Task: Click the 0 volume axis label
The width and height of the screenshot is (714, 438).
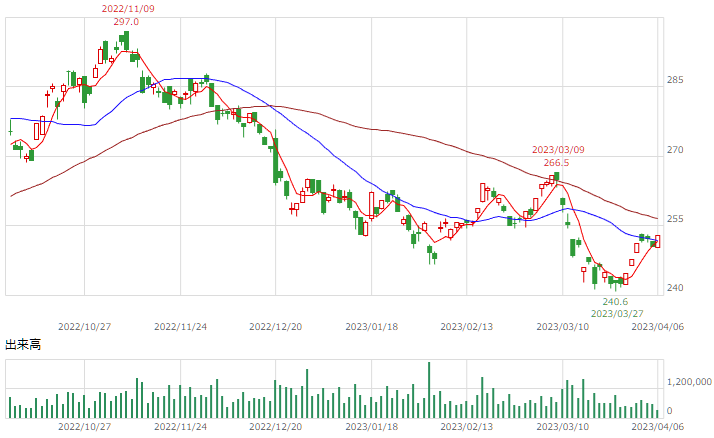Action: click(x=669, y=411)
